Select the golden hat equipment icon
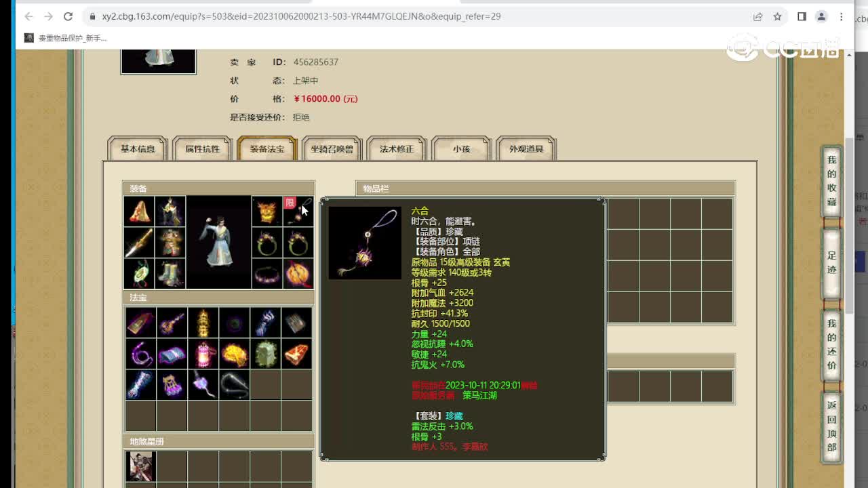The height and width of the screenshot is (488, 868). click(139, 211)
